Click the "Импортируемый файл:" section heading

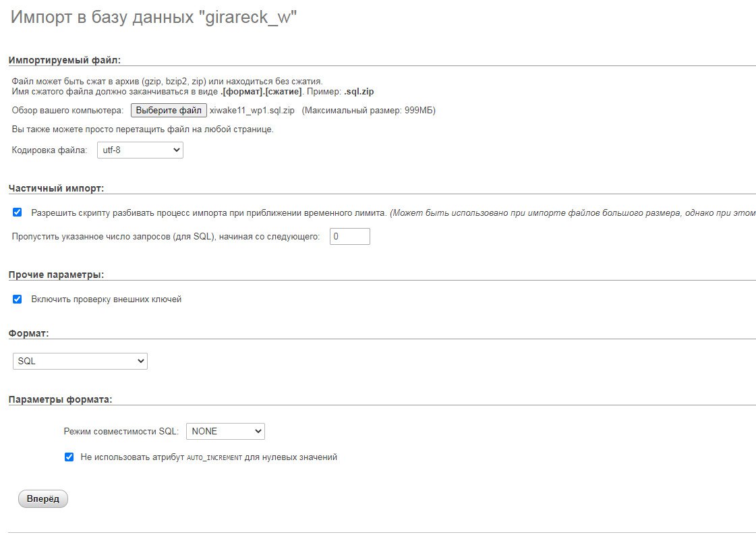click(x=64, y=60)
